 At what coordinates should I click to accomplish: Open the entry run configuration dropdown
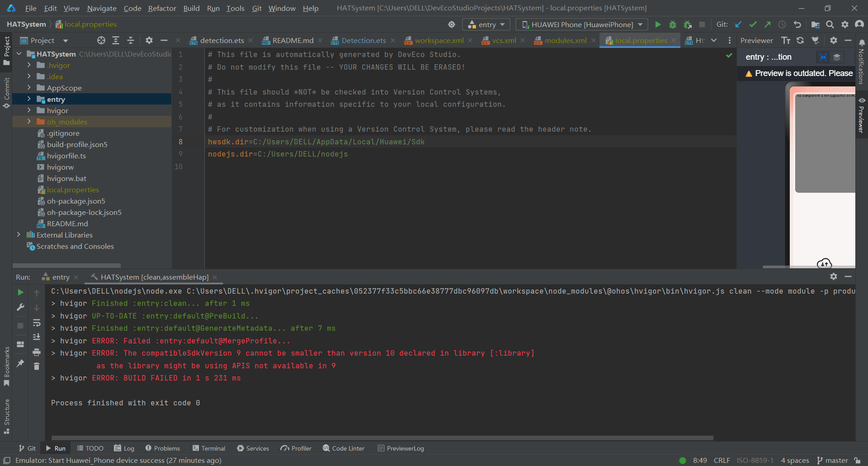tap(486, 24)
